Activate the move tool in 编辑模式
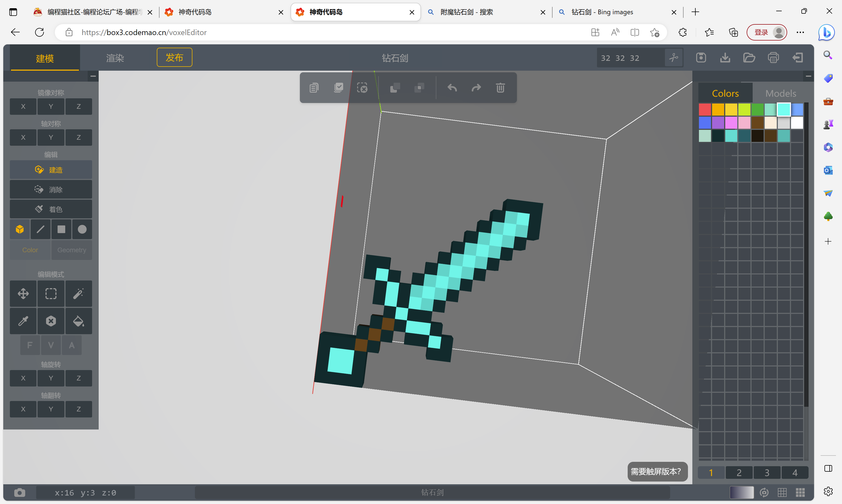842x504 pixels. click(23, 294)
